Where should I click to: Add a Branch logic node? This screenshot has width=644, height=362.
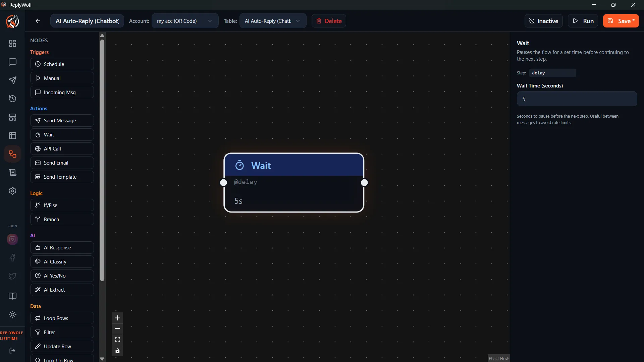click(62, 219)
